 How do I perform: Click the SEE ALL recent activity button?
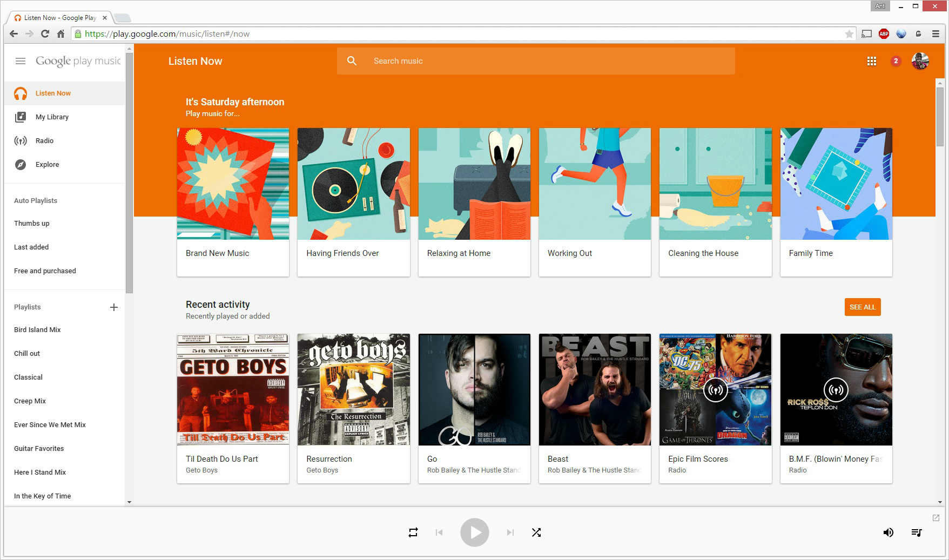click(x=862, y=307)
